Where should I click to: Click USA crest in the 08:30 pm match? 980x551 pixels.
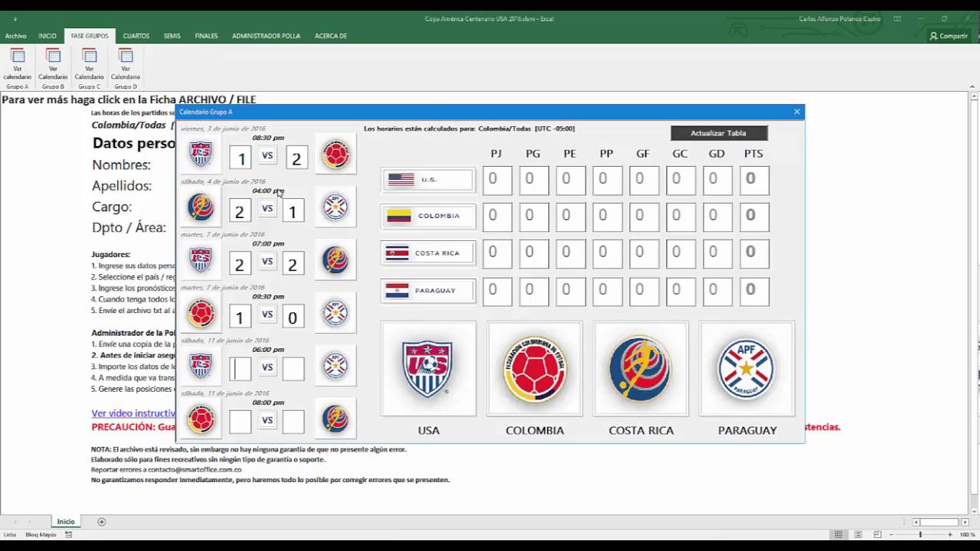(201, 155)
